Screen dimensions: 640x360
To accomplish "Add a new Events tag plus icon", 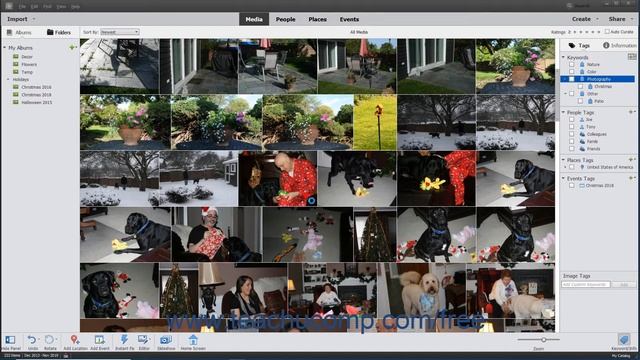I will pos(631,178).
